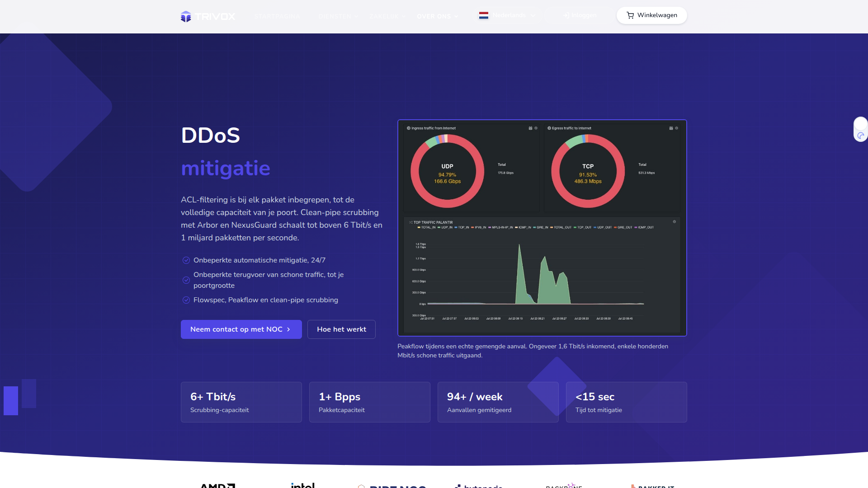Expand the Over Ons dropdown menu
Screen dimensions: 868x488
point(438,16)
